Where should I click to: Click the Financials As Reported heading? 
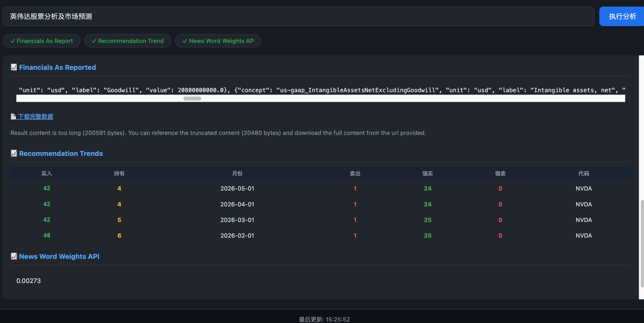(57, 67)
